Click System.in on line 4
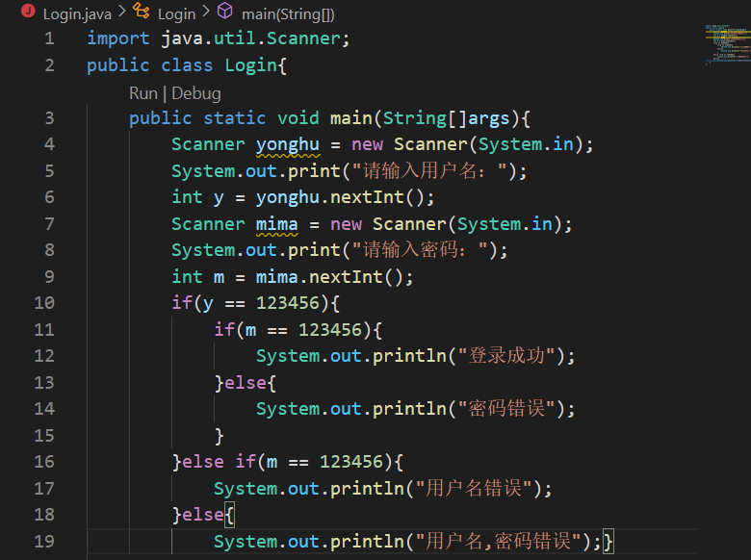The height and width of the screenshot is (560, 751). (526, 144)
